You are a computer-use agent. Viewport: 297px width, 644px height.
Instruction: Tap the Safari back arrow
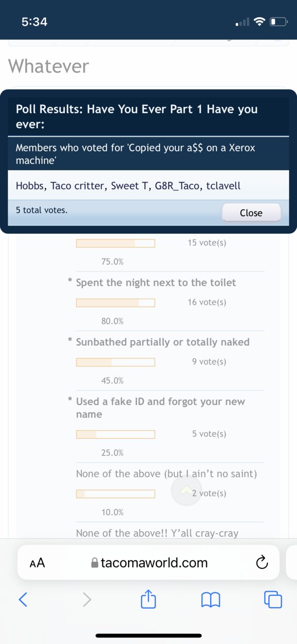tap(23, 599)
